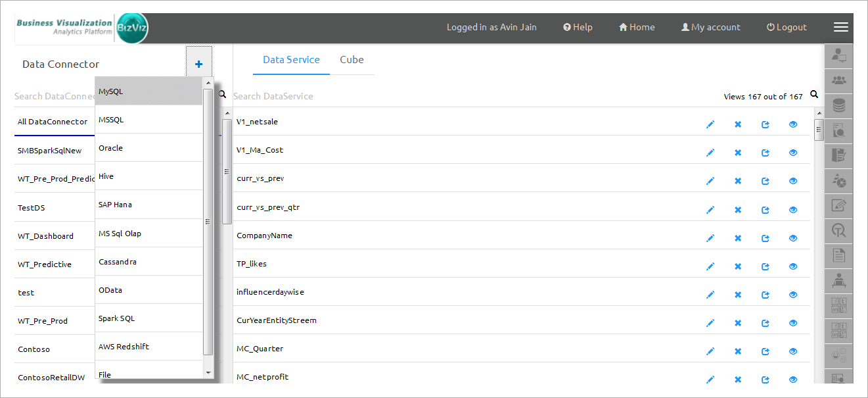The image size is (868, 398).
Task: Toggle view eye for V1_Ma_Cost
Action: point(793,153)
